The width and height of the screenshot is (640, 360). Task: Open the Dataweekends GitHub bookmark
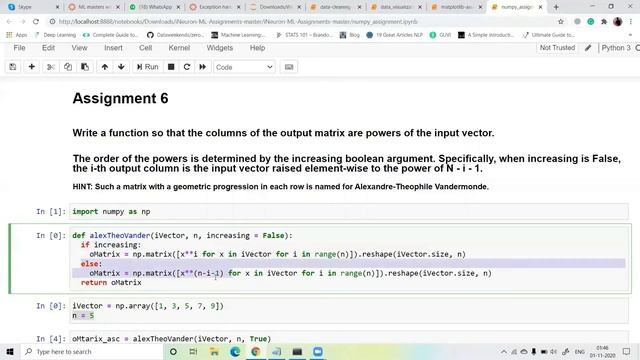click(176, 35)
